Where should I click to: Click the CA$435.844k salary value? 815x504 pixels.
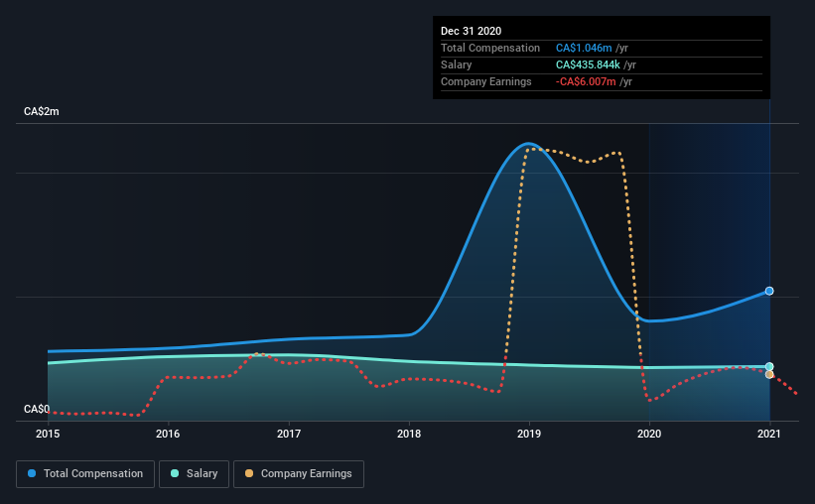[x=588, y=64]
